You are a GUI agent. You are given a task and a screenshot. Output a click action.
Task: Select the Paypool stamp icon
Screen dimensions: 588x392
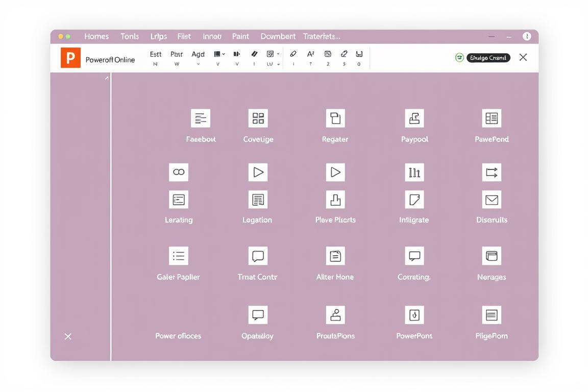(414, 118)
